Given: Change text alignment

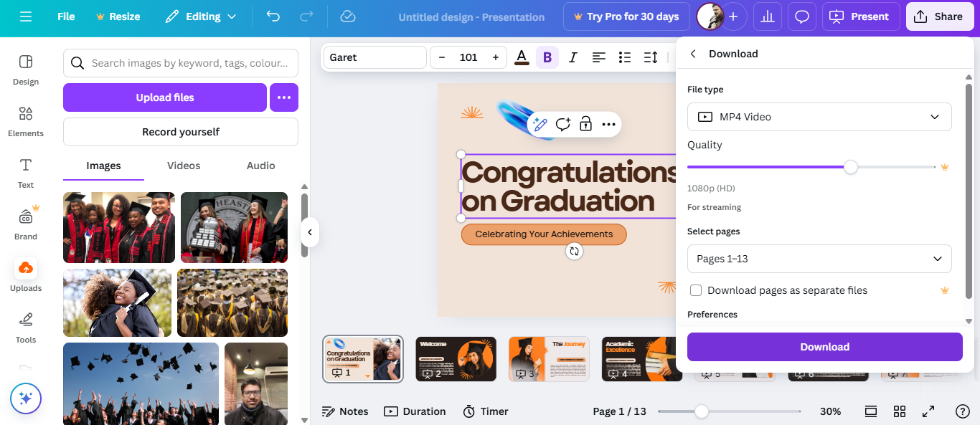Looking at the screenshot, I should click(598, 57).
